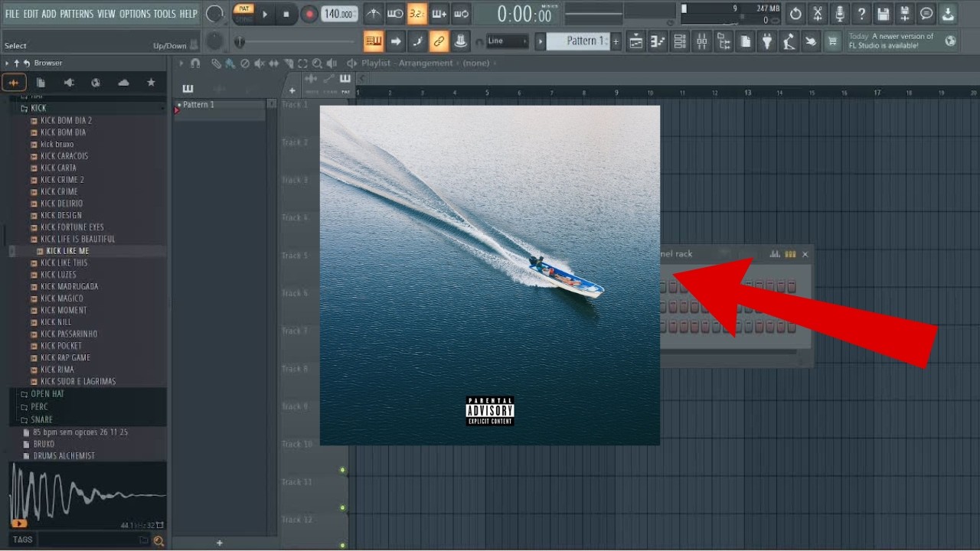Open the project picker page icon

745,41
